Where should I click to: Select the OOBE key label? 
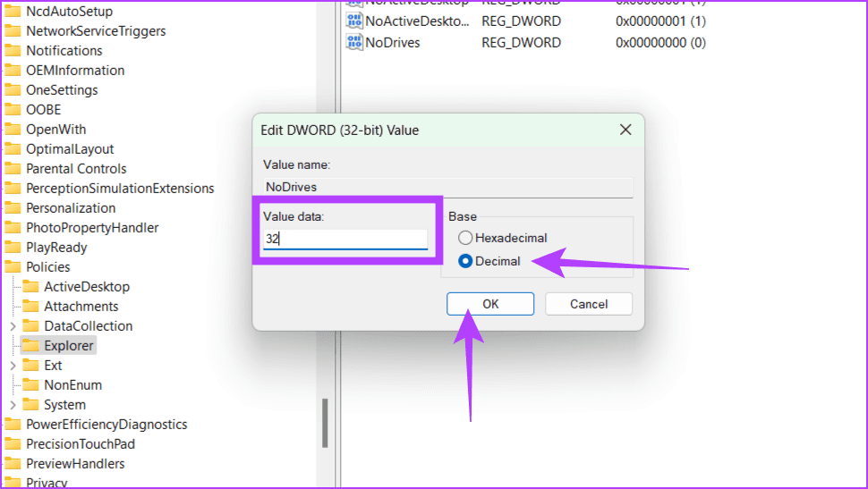pos(43,110)
